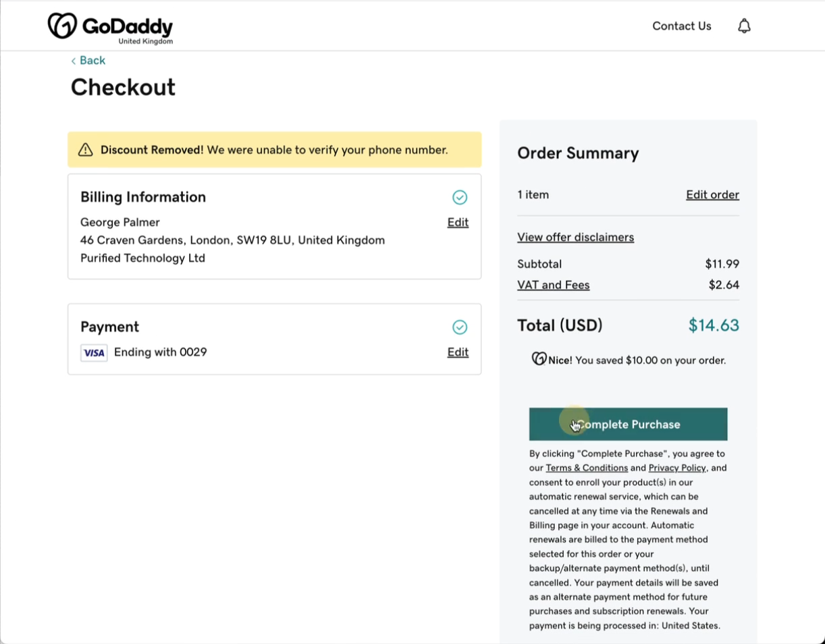Click the Payment section checkmark icon
This screenshot has width=825, height=644.
[460, 327]
